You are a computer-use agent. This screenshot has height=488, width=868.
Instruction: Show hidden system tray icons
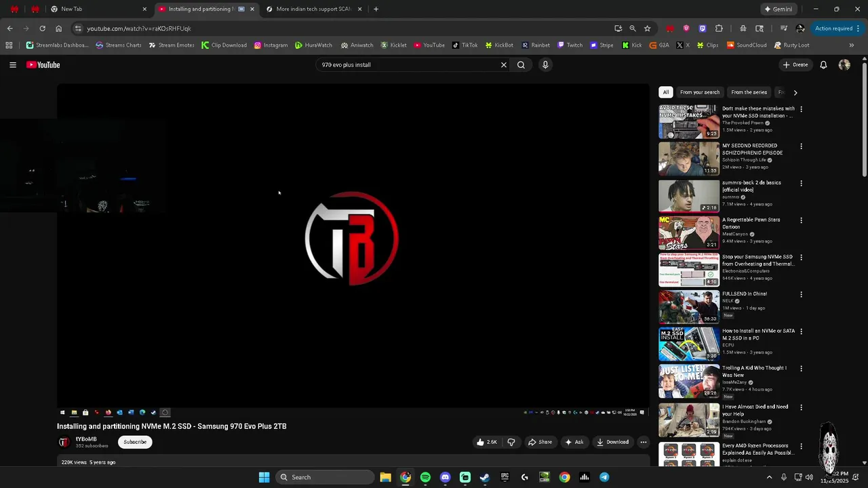(x=769, y=477)
